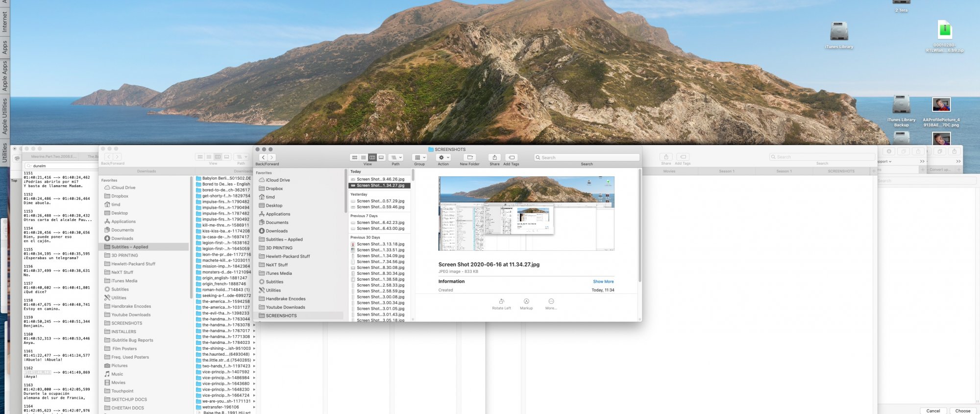
Task: Open the Apple Utilities side tab on the left edge
Action: click(x=5, y=116)
